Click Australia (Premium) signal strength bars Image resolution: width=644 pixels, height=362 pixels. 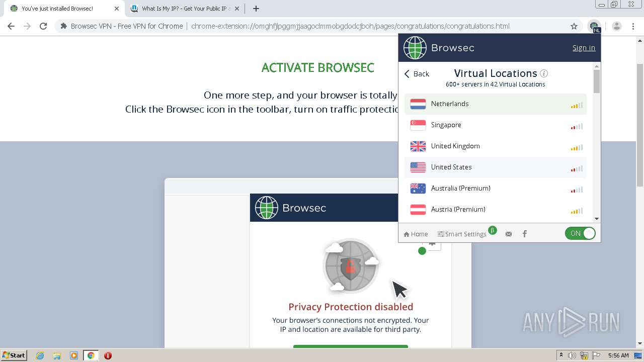tap(577, 190)
